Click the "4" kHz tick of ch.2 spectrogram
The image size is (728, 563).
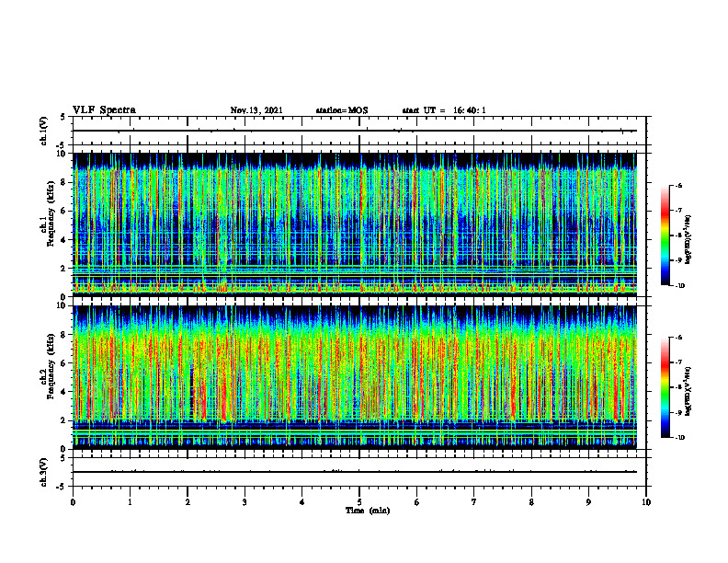(x=64, y=392)
